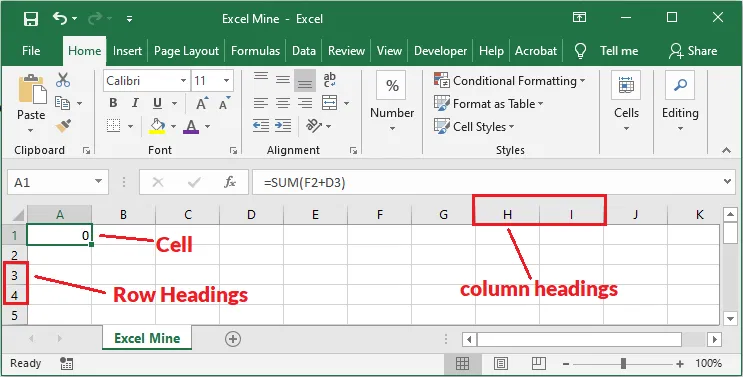Open Conditional Formatting menu
The width and height of the screenshot is (743, 377).
(x=509, y=81)
